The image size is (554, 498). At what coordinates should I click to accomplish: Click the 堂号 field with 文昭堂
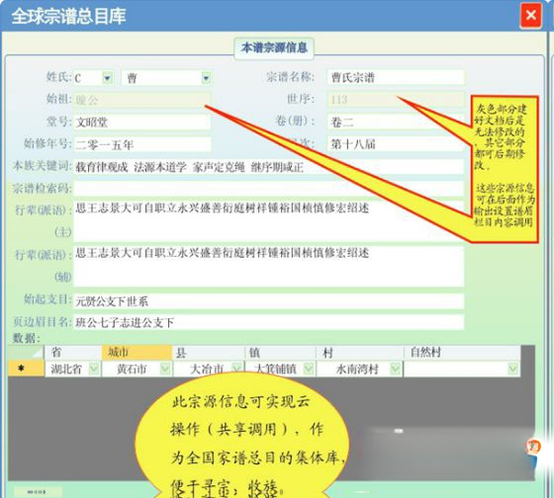pos(142,122)
